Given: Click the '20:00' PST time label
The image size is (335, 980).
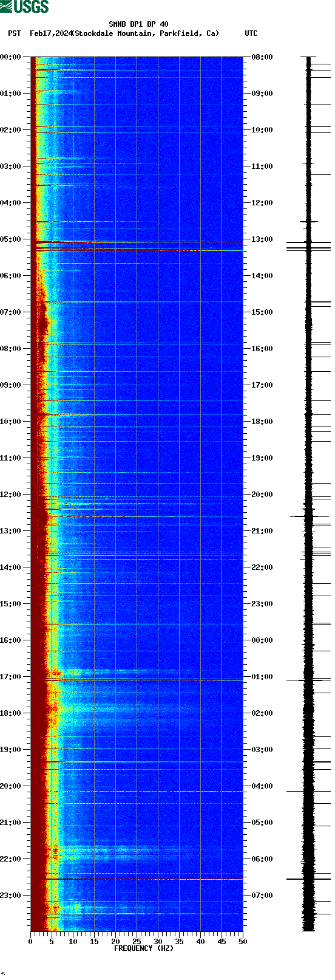Looking at the screenshot, I should [x=11, y=786].
